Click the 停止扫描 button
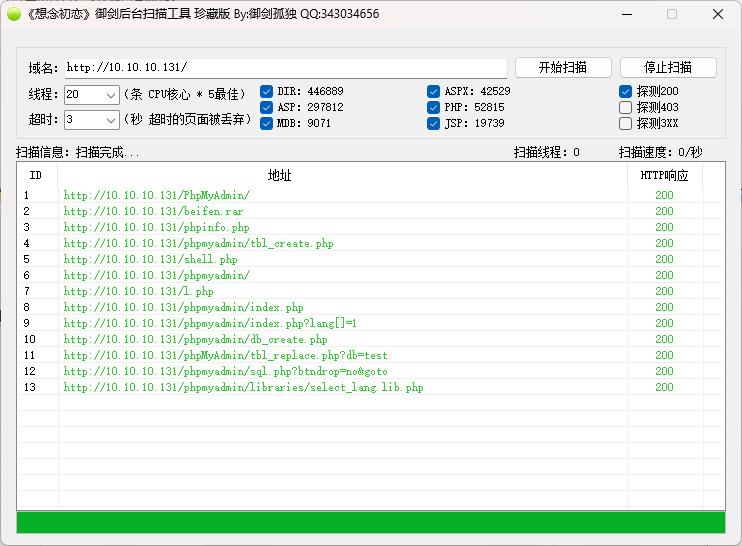The image size is (742, 546). pos(668,68)
